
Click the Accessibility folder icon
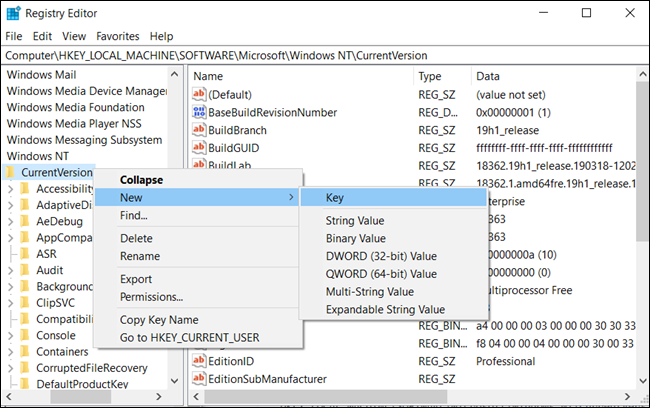(x=25, y=189)
